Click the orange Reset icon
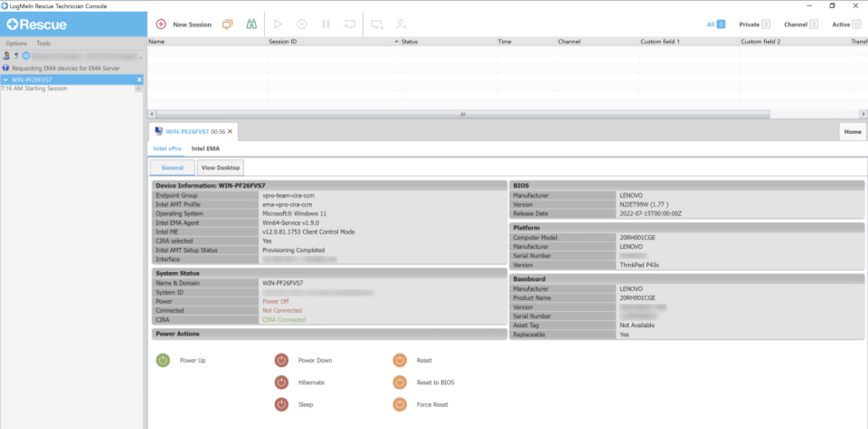Viewport: 868px width, 429px height. (x=400, y=360)
